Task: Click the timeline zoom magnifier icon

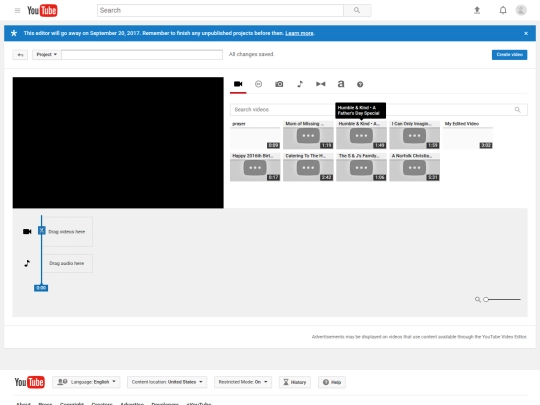Action: (x=478, y=300)
